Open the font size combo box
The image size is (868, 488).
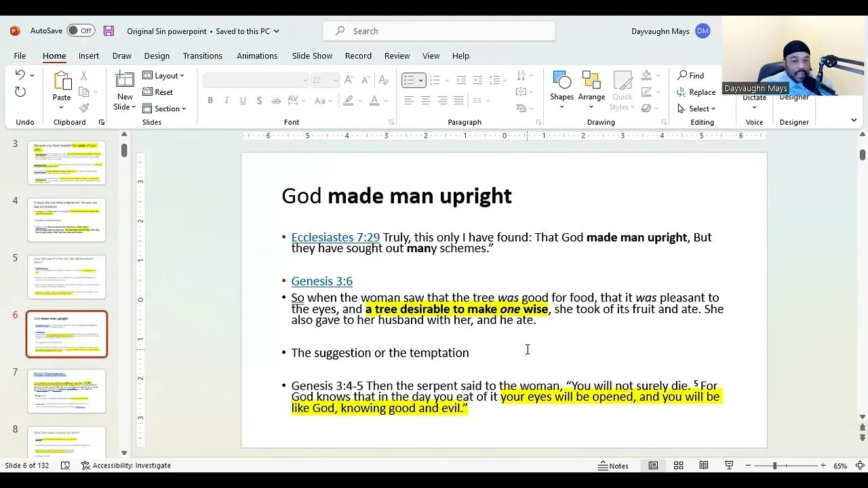pyautogui.click(x=325, y=80)
